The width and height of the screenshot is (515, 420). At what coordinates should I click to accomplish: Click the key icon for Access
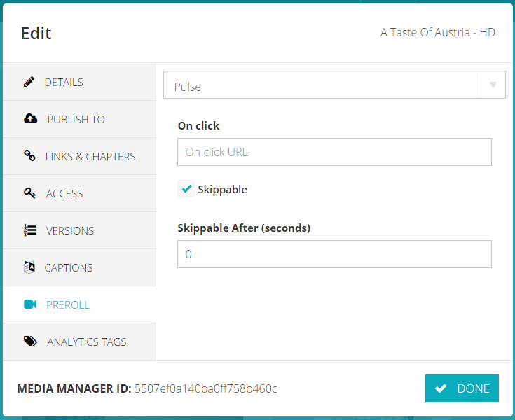[30, 193]
